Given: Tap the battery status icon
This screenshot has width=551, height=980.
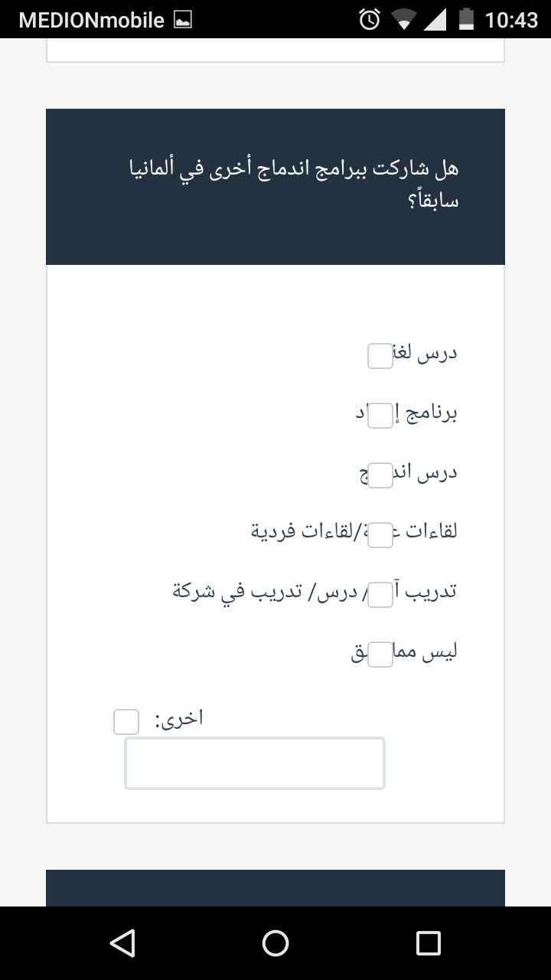Looking at the screenshot, I should coord(466,20).
